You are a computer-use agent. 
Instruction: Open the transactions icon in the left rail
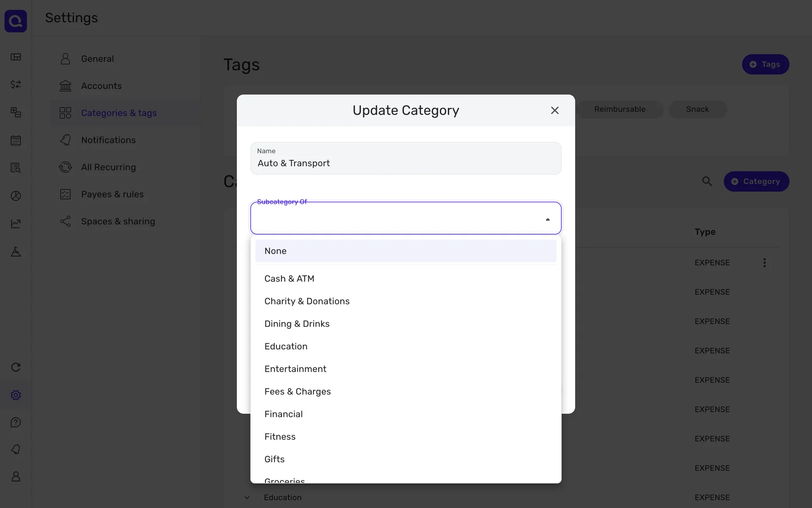click(16, 85)
